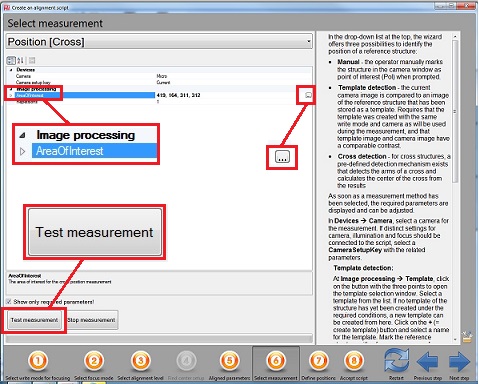Expand the AreaOfInterest property row

11,95
